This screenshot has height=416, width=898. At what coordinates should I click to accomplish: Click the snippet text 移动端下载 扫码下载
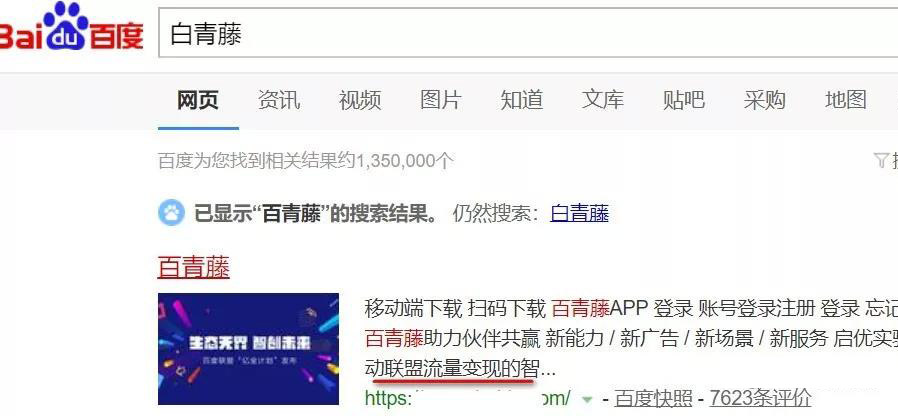tap(455, 309)
